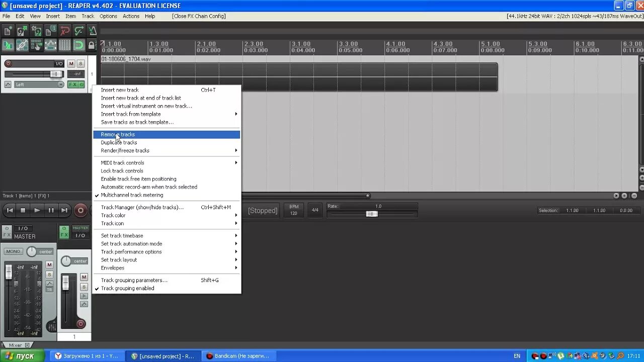The image size is (644, 362).
Task: Toggle track 1 FX bypass power icon
Action: pos(82,84)
